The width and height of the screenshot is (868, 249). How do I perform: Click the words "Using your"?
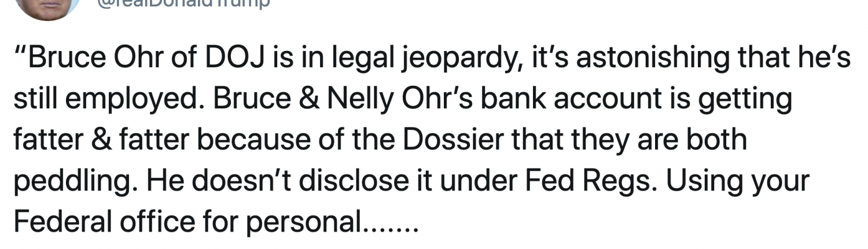point(737,181)
